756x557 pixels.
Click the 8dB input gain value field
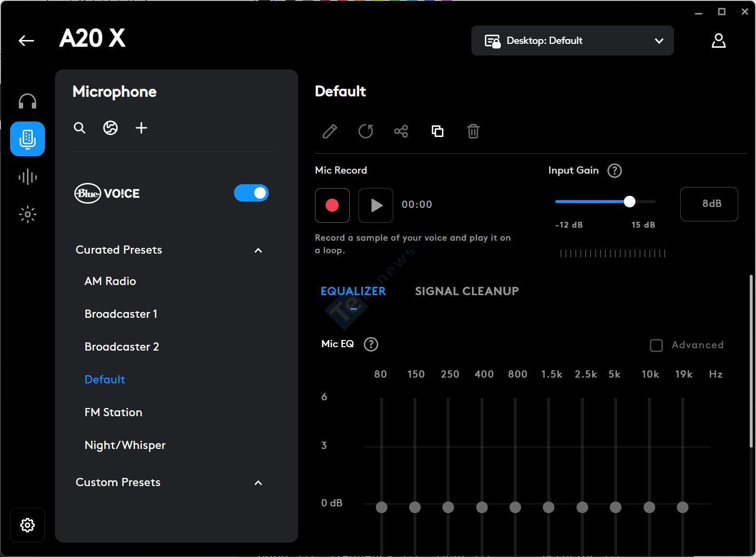click(x=709, y=204)
